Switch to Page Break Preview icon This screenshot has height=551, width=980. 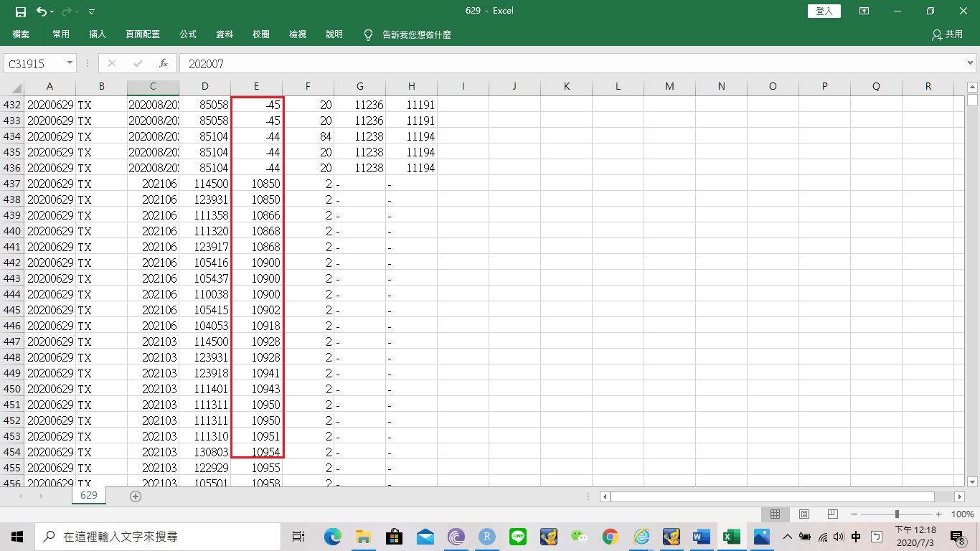pos(833,514)
